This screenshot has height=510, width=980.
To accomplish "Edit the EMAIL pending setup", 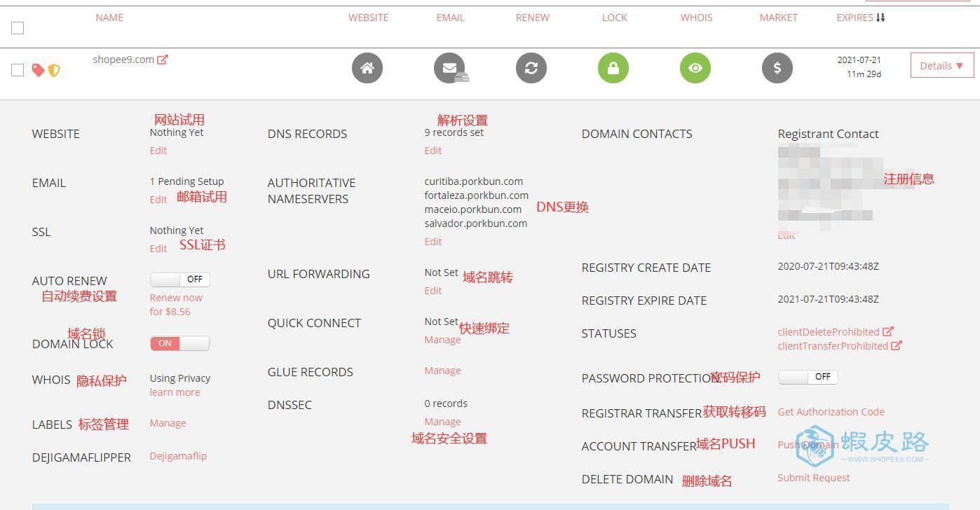I will 158,200.
